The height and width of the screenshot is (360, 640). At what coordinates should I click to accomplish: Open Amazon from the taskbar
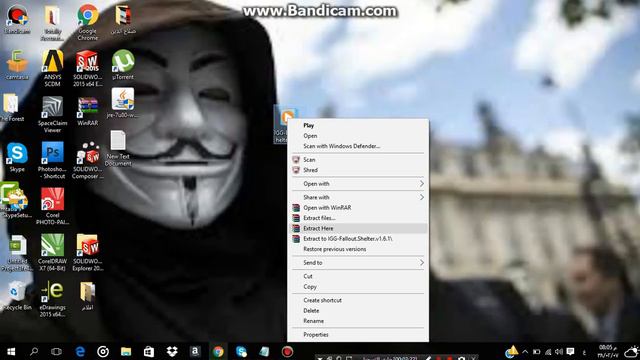[x=195, y=351]
